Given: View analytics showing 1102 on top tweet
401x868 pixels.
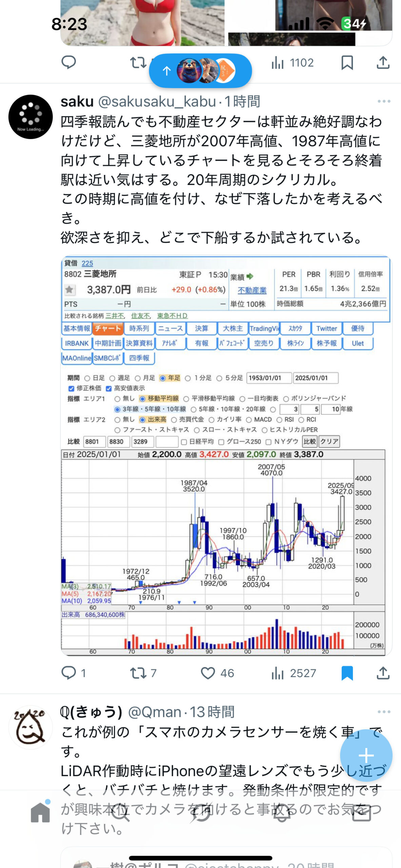Looking at the screenshot, I should click(292, 62).
